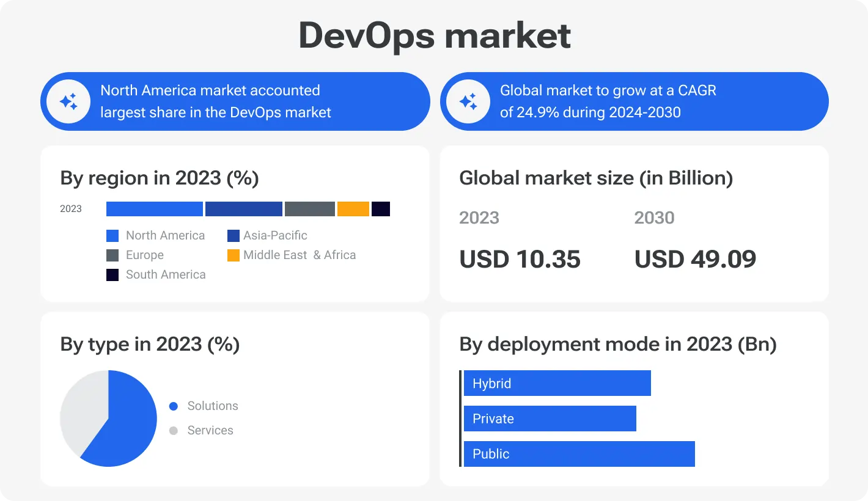Expand the By deployment mode section

coord(617,344)
